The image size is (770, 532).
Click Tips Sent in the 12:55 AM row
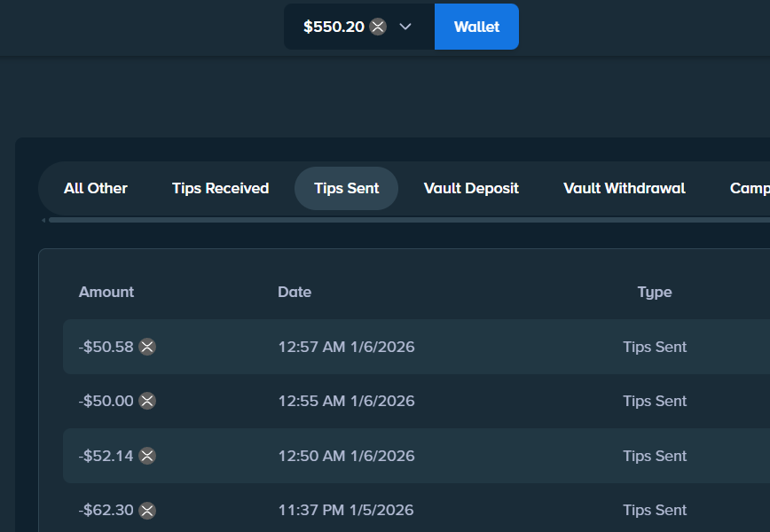point(655,401)
